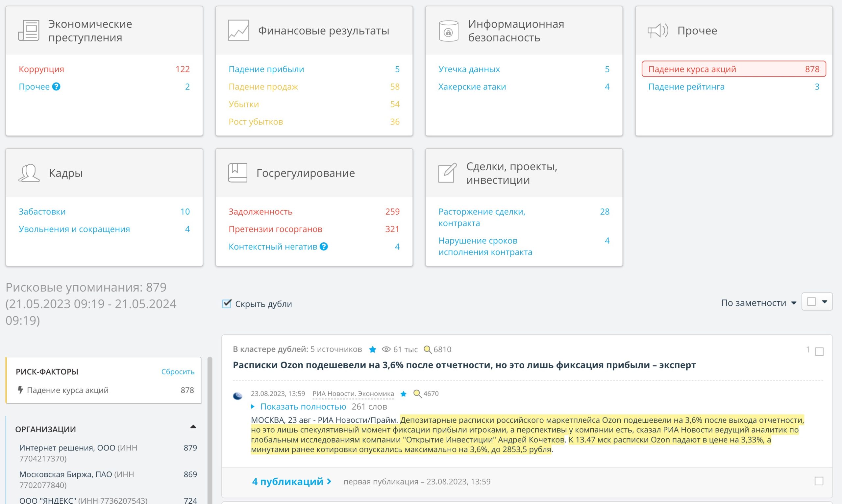Toggle the Скрыть дубли checkbox
The height and width of the screenshot is (504, 842).
pyautogui.click(x=227, y=304)
